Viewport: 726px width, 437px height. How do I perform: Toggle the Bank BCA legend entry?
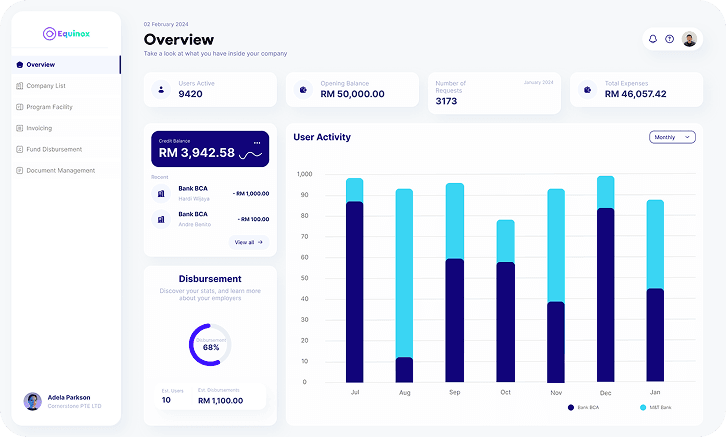[583, 408]
